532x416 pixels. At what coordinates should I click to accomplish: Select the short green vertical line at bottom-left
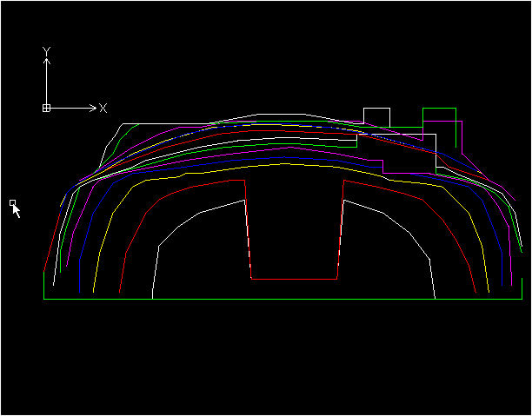point(43,285)
